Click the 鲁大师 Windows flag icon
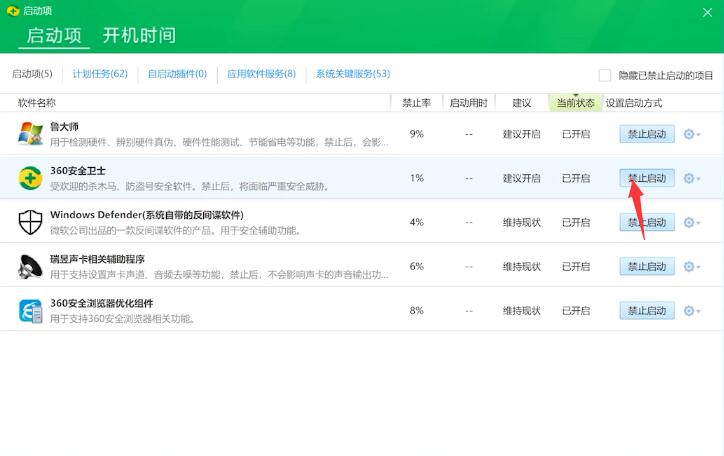The width and height of the screenshot is (724, 456). coord(30,133)
